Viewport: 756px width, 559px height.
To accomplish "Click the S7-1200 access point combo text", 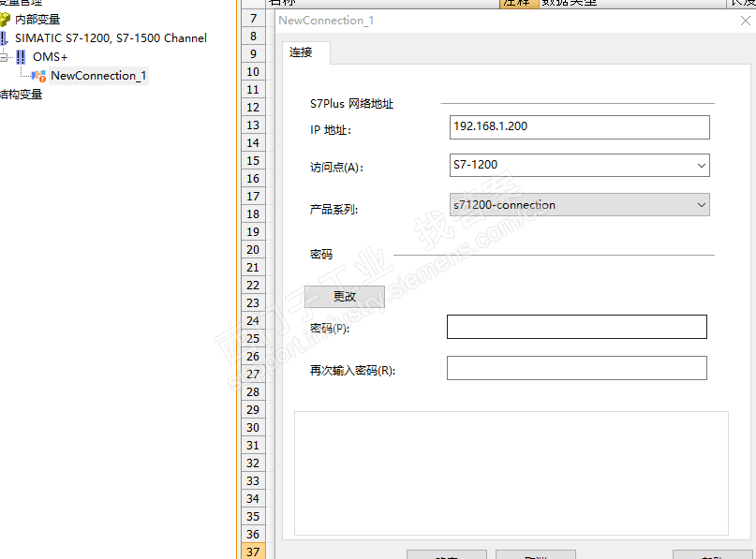I will 475,165.
